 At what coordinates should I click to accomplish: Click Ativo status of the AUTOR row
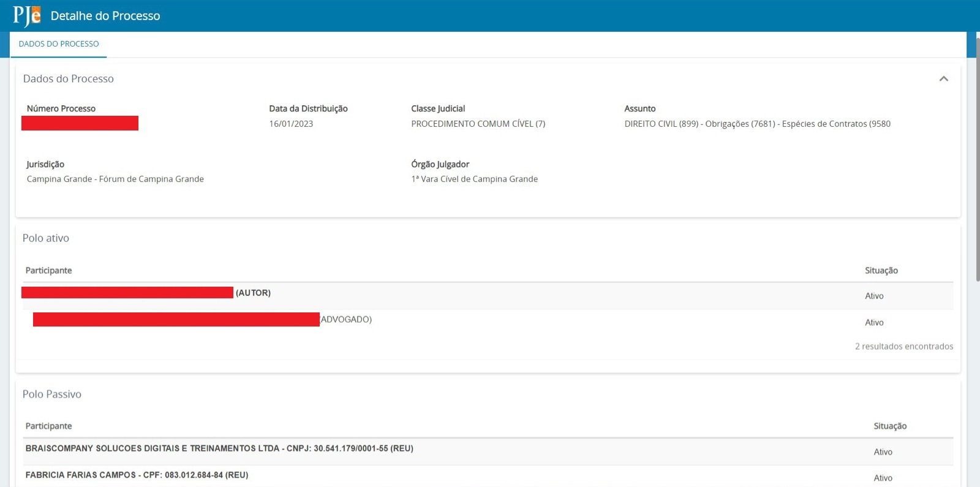pos(874,296)
